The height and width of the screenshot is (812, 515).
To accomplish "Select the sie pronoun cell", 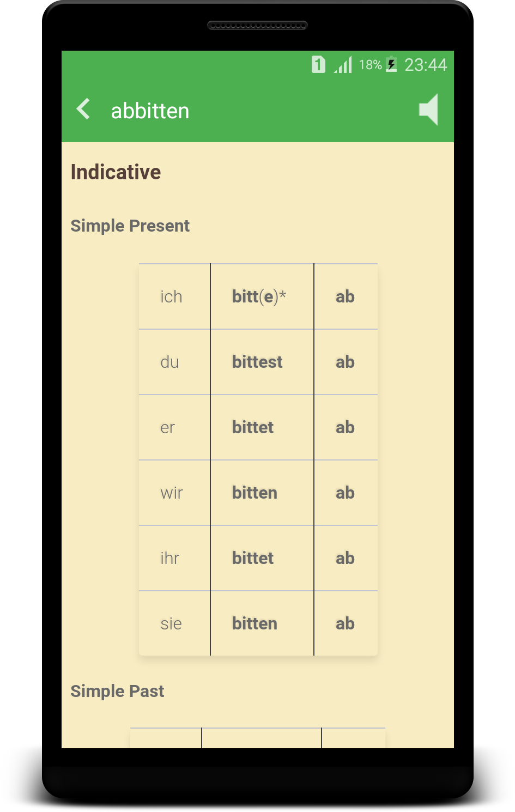I will (171, 624).
